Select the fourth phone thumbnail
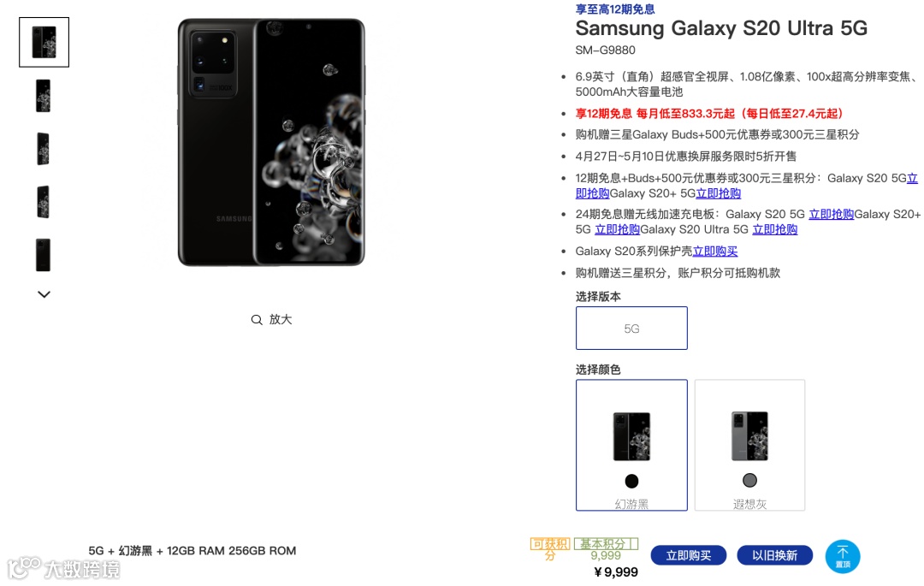The width and height of the screenshot is (924, 586). tap(44, 201)
